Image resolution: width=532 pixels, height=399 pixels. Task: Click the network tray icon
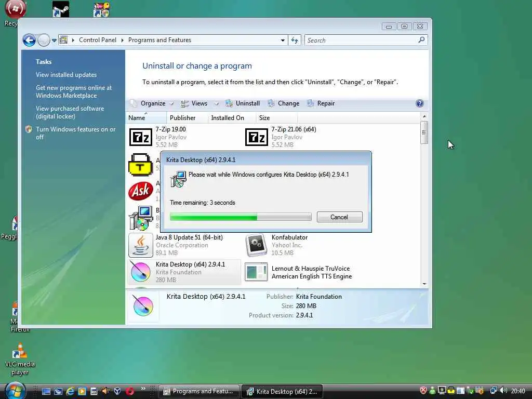click(x=494, y=391)
